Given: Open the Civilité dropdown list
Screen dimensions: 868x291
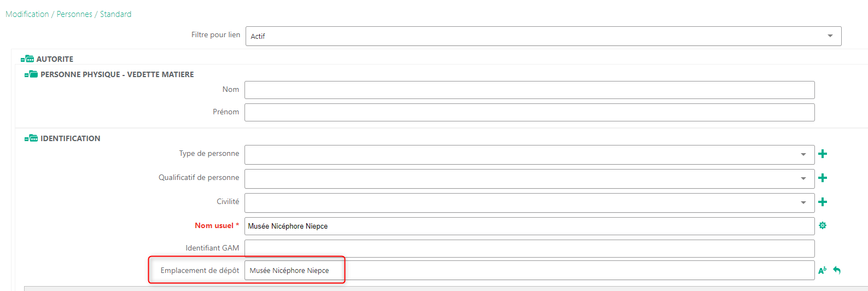Looking at the screenshot, I should pyautogui.click(x=803, y=203).
